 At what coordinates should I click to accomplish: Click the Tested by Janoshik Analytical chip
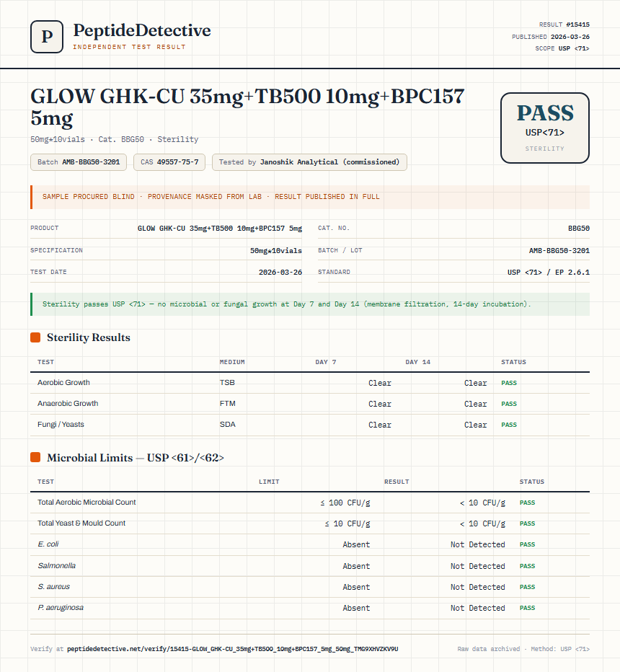point(309,162)
